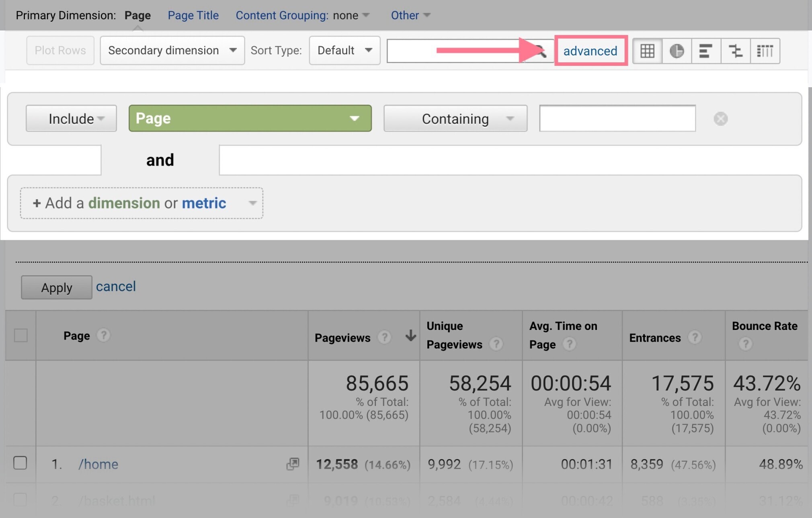Check the checkbox next to /home row
812x518 pixels.
click(21, 463)
